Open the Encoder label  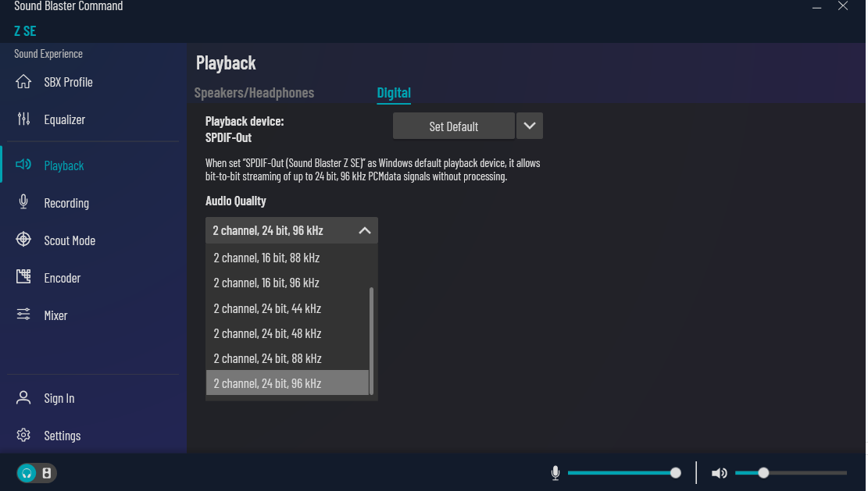pos(62,278)
